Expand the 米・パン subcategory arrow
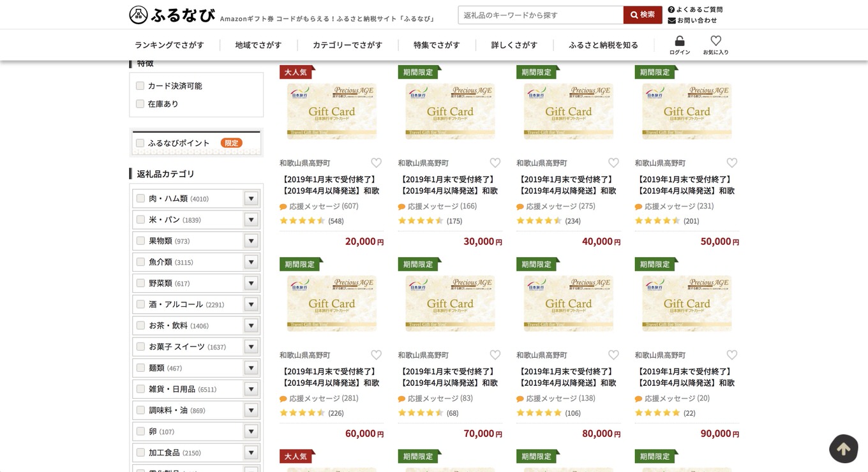The image size is (868, 472). pos(251,219)
